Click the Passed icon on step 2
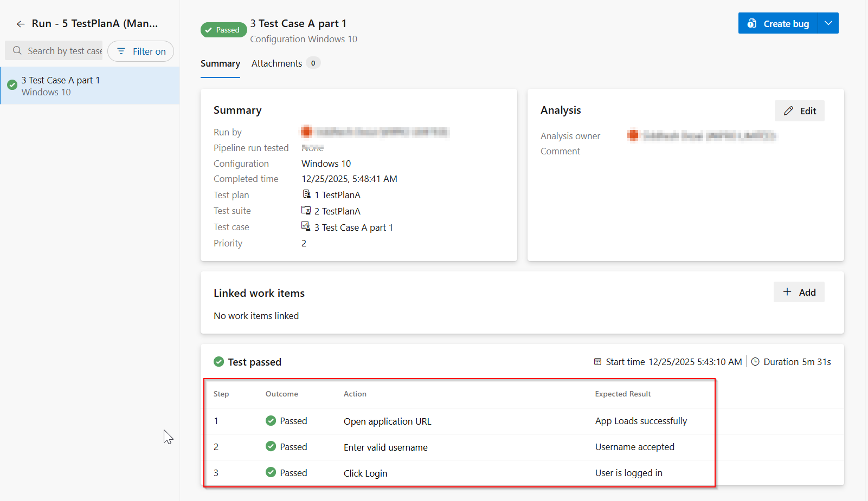868x501 pixels. (271, 446)
